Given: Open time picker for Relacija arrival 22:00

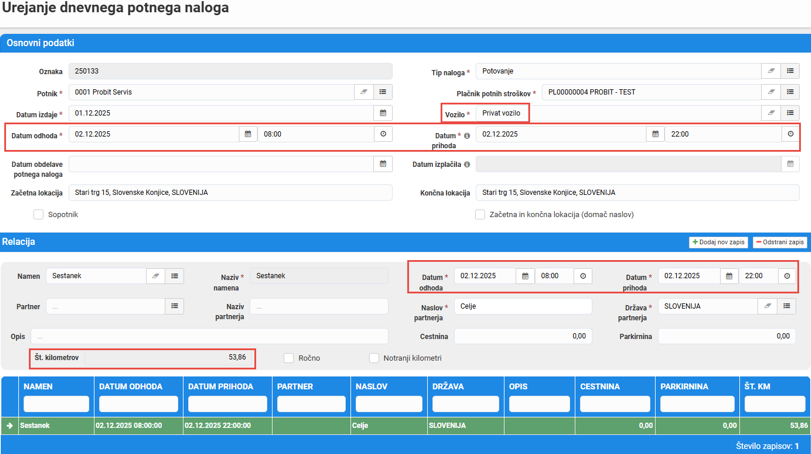Looking at the screenshot, I should click(787, 276).
